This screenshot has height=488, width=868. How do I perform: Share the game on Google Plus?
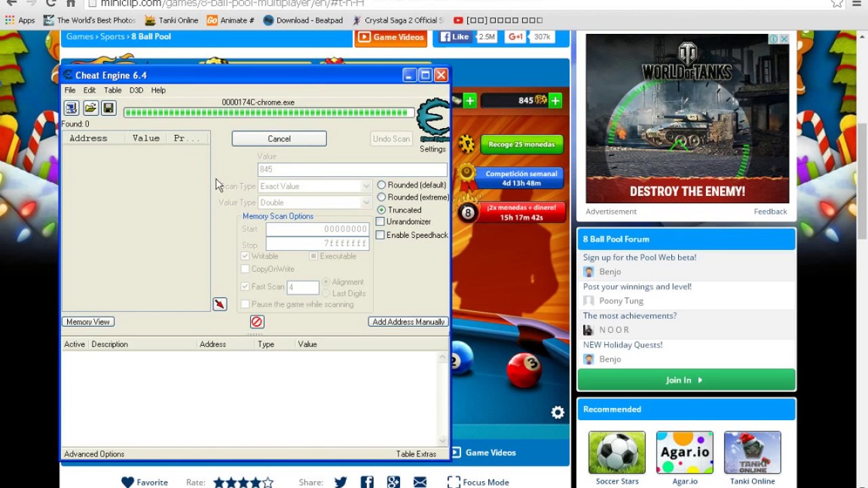[x=393, y=482]
